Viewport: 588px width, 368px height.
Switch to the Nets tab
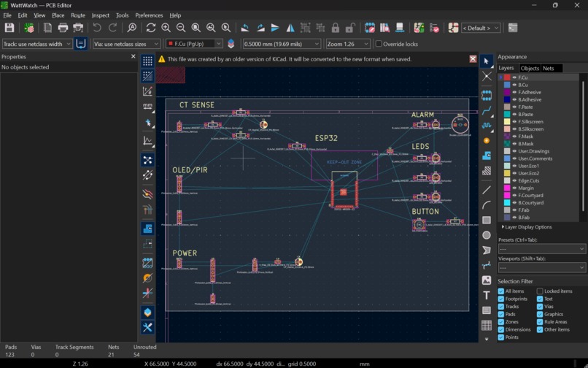[x=549, y=68]
